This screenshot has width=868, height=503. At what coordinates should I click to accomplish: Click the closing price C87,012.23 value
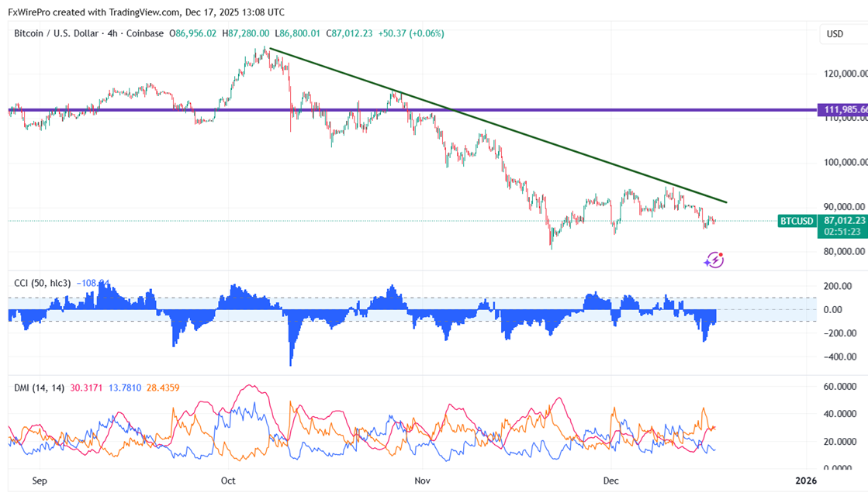click(349, 33)
